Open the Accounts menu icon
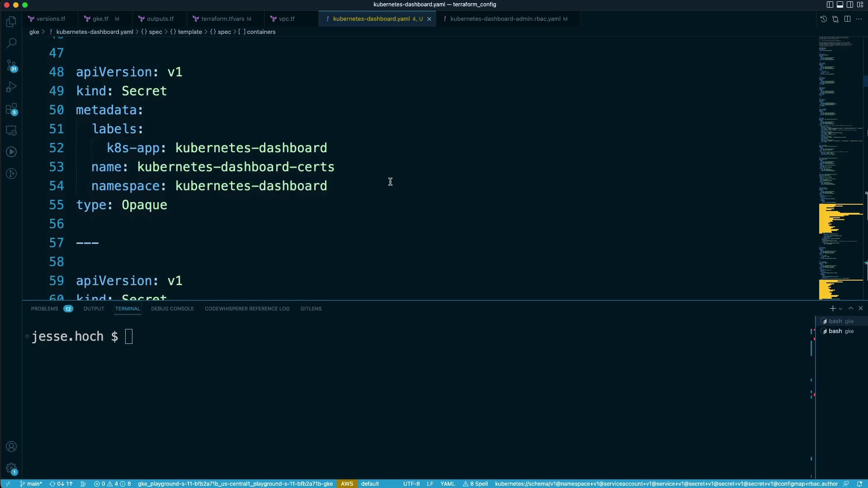Viewport: 868px width, 488px height. 12,446
